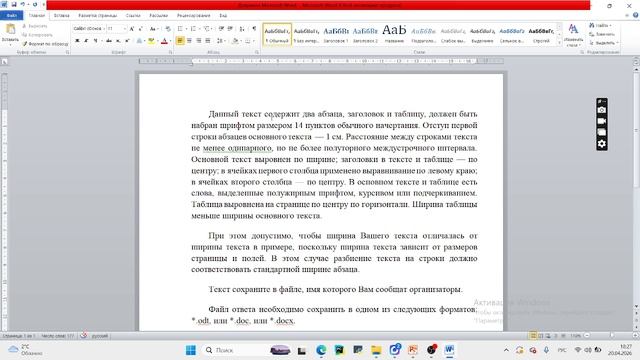
Task: Apply the Название (Title) style
Action: pyautogui.click(x=394, y=34)
